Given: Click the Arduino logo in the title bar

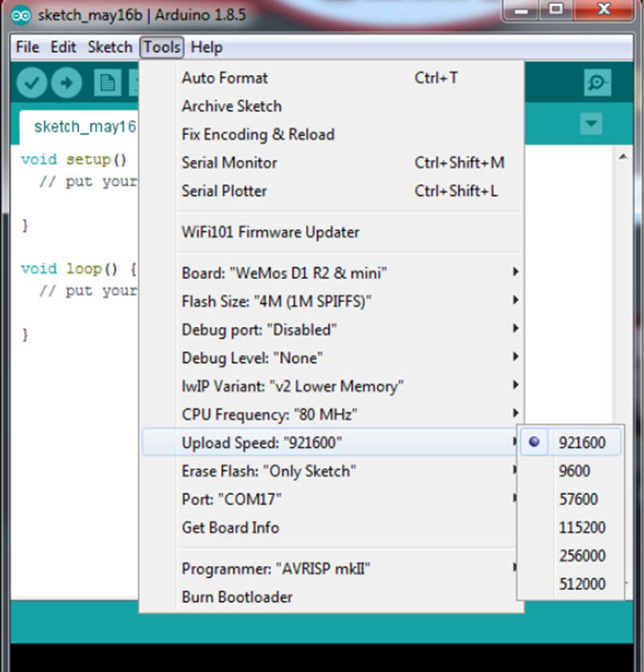Looking at the screenshot, I should (19, 14).
